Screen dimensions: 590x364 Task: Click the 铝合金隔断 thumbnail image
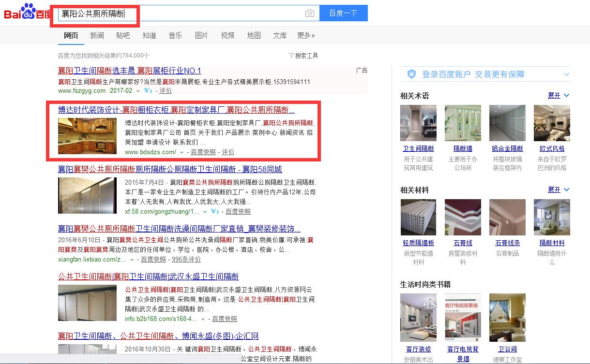pos(507,123)
